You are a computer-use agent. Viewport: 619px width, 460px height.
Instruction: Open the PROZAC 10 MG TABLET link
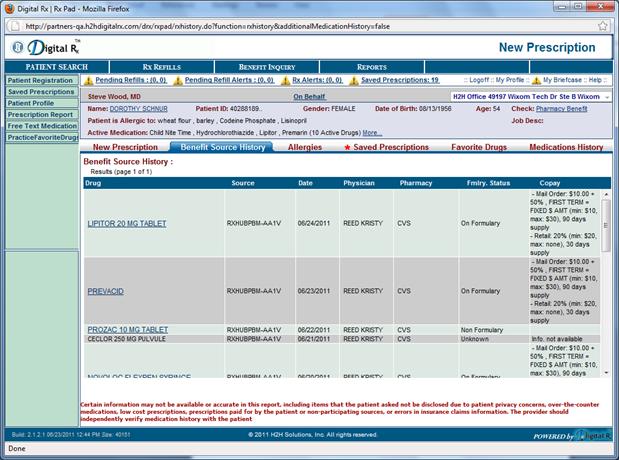[125, 329]
